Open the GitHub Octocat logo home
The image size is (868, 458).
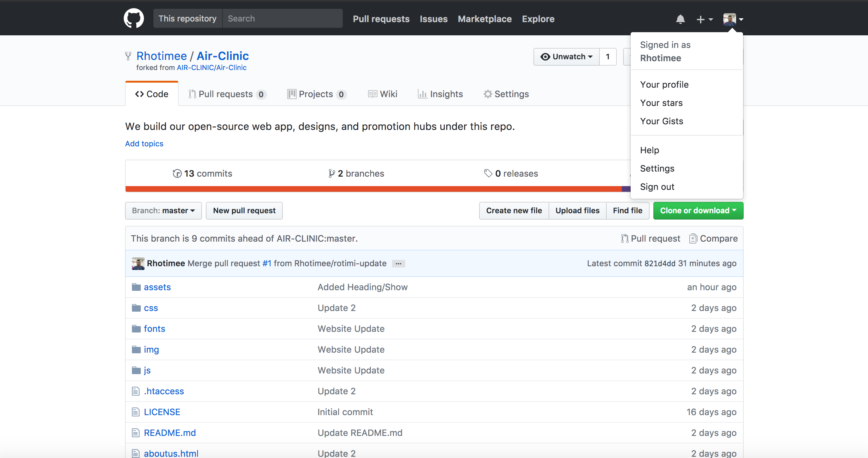click(134, 19)
